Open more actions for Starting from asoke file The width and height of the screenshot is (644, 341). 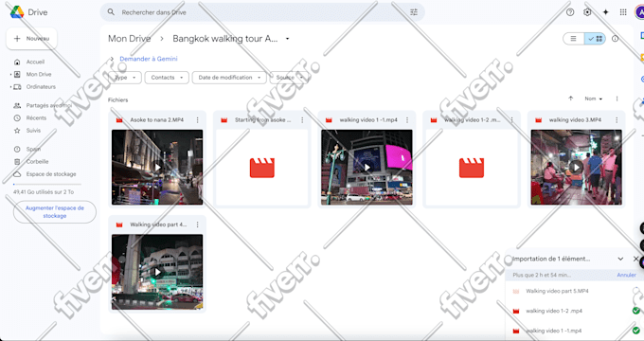pos(302,120)
